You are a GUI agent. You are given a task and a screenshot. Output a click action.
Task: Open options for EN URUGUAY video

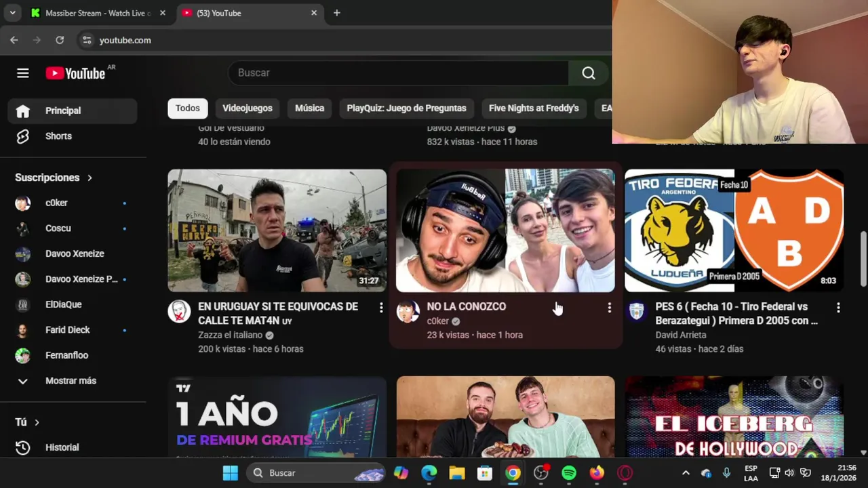pos(381,308)
